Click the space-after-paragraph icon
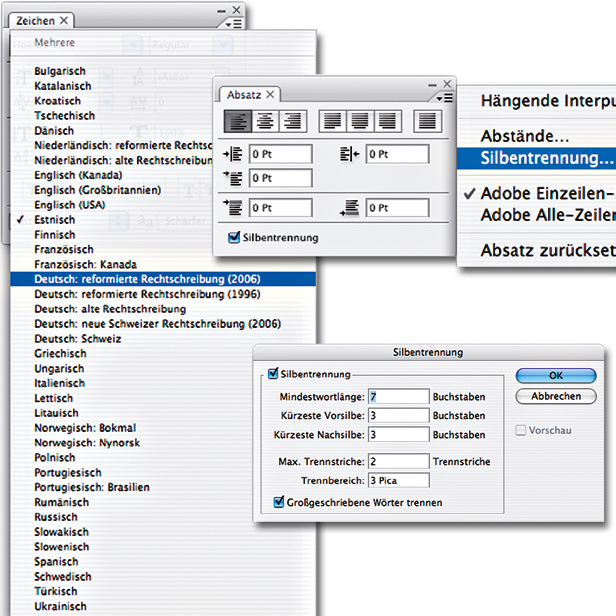Viewport: 616px width, 616px height. pyautogui.click(x=350, y=208)
